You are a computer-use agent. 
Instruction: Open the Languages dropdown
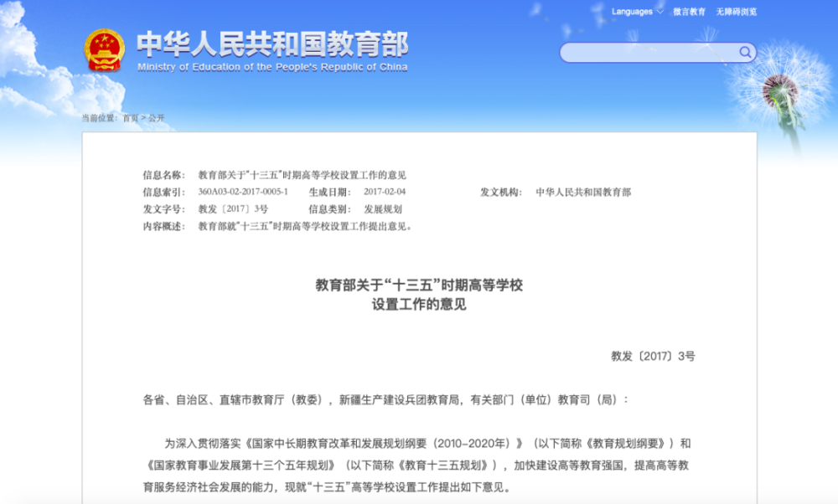[x=637, y=12]
